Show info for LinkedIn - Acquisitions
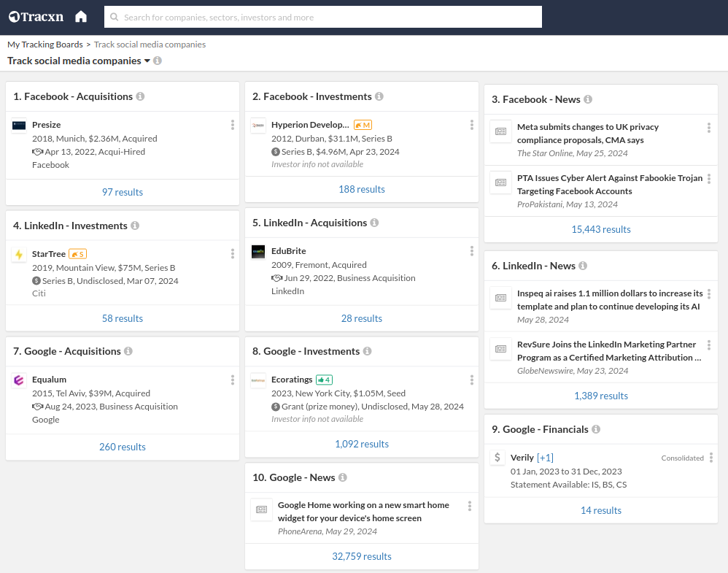The height and width of the screenshot is (573, 728). coord(375,223)
